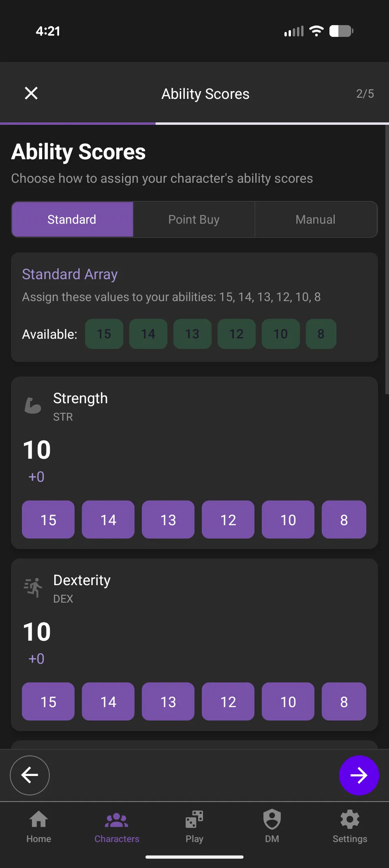Select the available value 14 chip
This screenshot has width=389, height=868.
coord(148,334)
